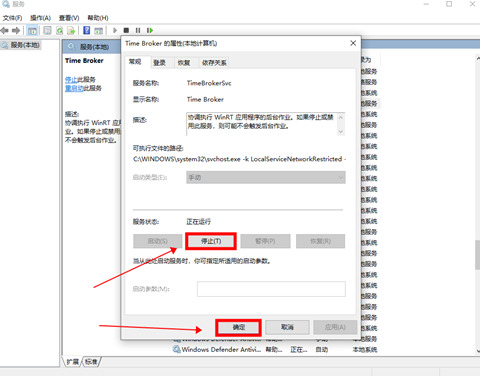Click the disabled 暂停(P) button
The image size is (480, 376).
[265, 241]
